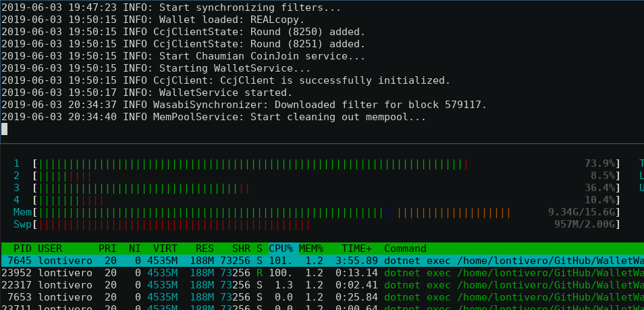The height and width of the screenshot is (310, 644).
Task: Click the '100.' CPU% cell
Action: pyautogui.click(x=281, y=274)
